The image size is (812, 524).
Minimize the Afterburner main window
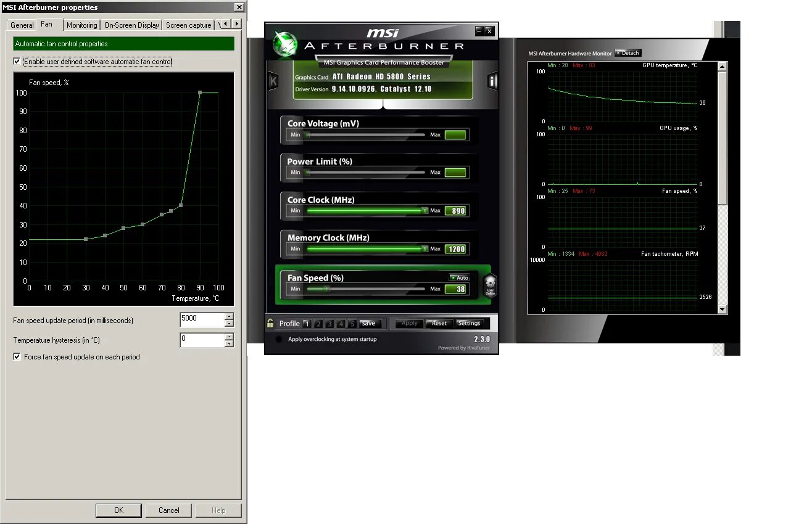[479, 30]
